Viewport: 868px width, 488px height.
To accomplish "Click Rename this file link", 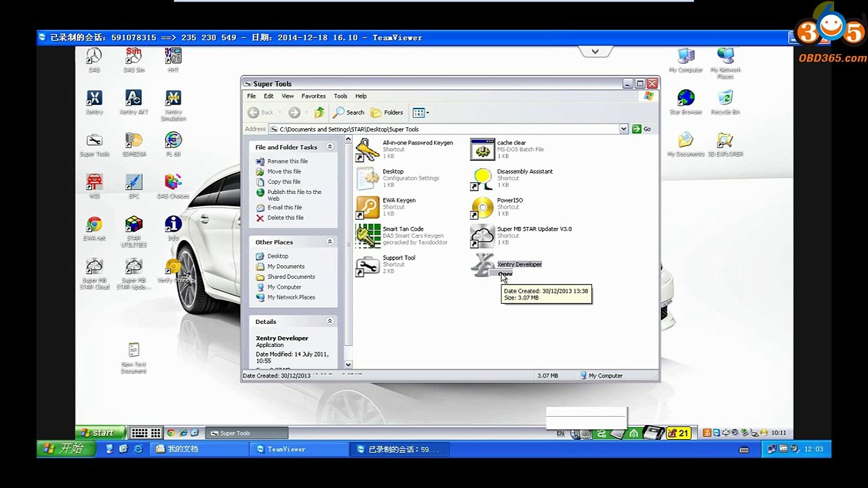I will [x=288, y=161].
